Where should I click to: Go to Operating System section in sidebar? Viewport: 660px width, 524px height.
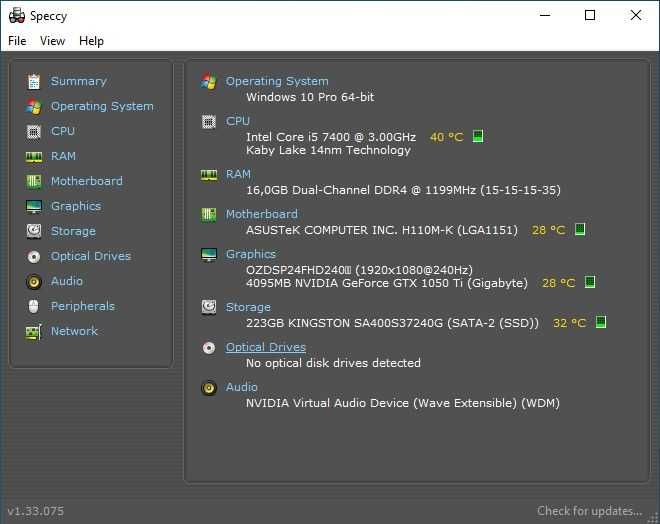102,106
